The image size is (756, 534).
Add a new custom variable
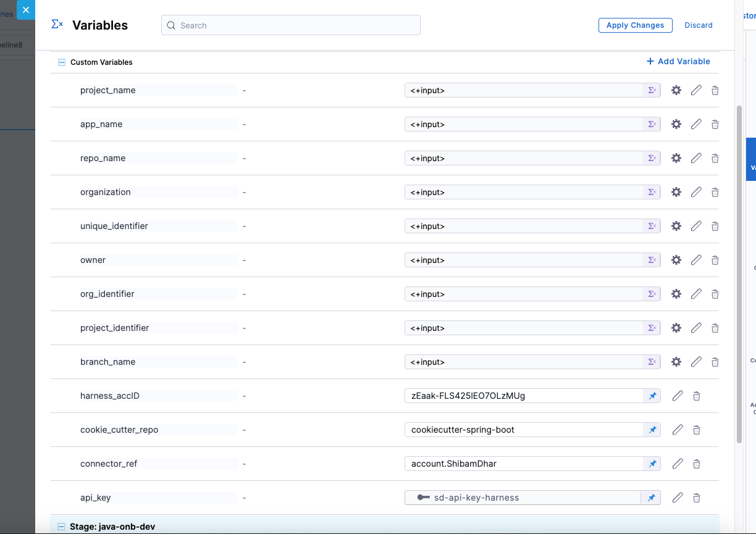678,61
